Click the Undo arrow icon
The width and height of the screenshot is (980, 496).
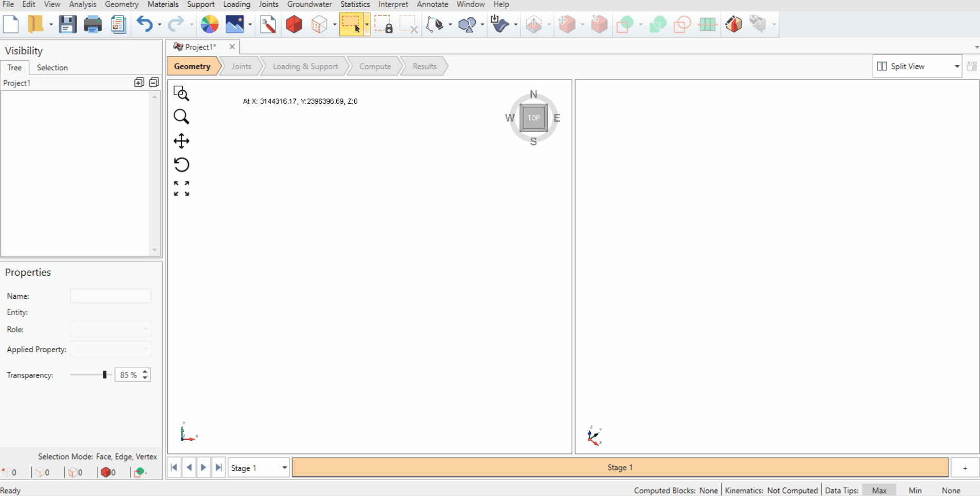click(x=145, y=24)
